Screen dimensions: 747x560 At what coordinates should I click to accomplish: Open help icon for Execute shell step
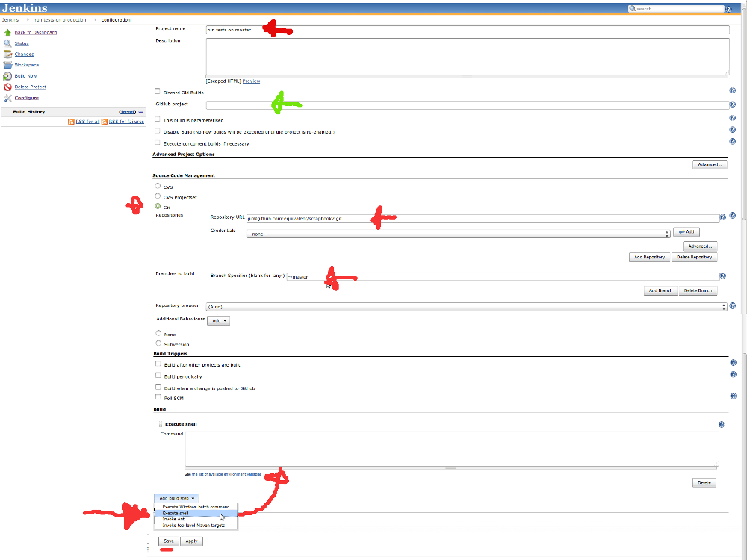coord(722,424)
